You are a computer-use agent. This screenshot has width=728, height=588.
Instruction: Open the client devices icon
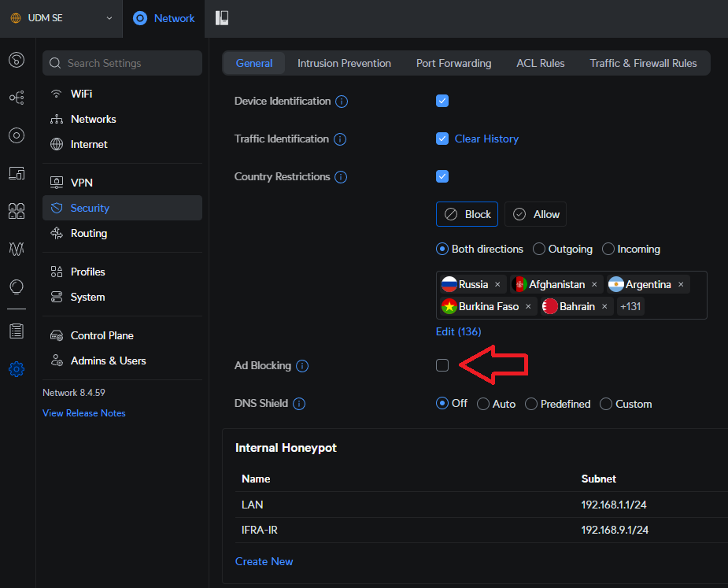click(x=17, y=173)
